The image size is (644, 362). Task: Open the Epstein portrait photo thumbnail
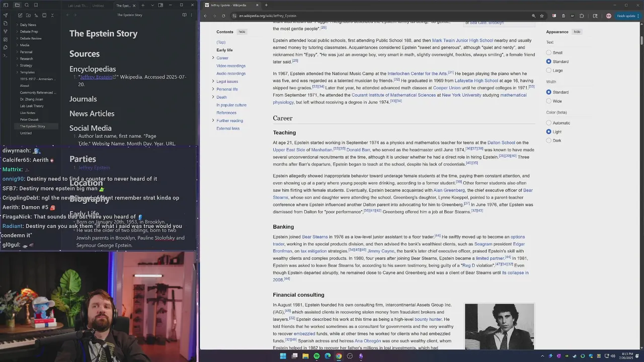(x=499, y=326)
